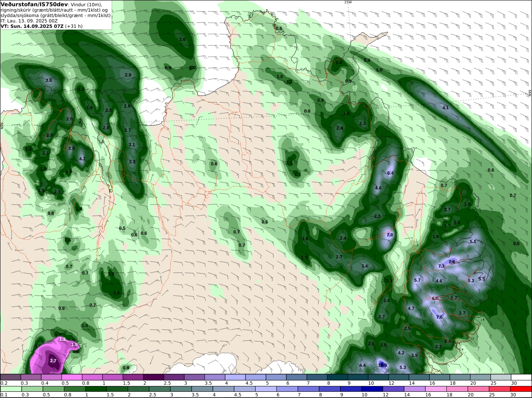Click the 5.1 precipitation value
This screenshot has width=532, height=398.
coord(473,241)
